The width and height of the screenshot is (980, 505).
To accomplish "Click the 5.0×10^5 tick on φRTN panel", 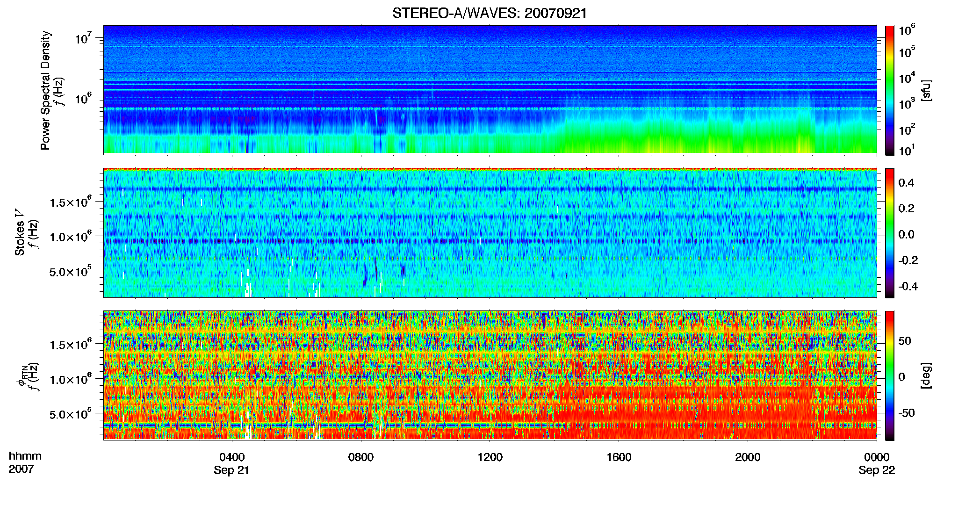I will pos(70,413).
